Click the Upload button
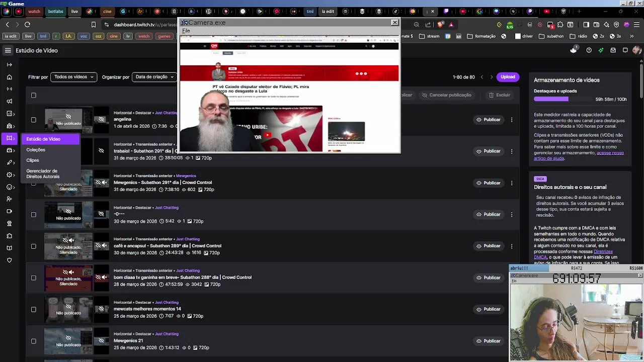This screenshot has width=644, height=362. (508, 77)
